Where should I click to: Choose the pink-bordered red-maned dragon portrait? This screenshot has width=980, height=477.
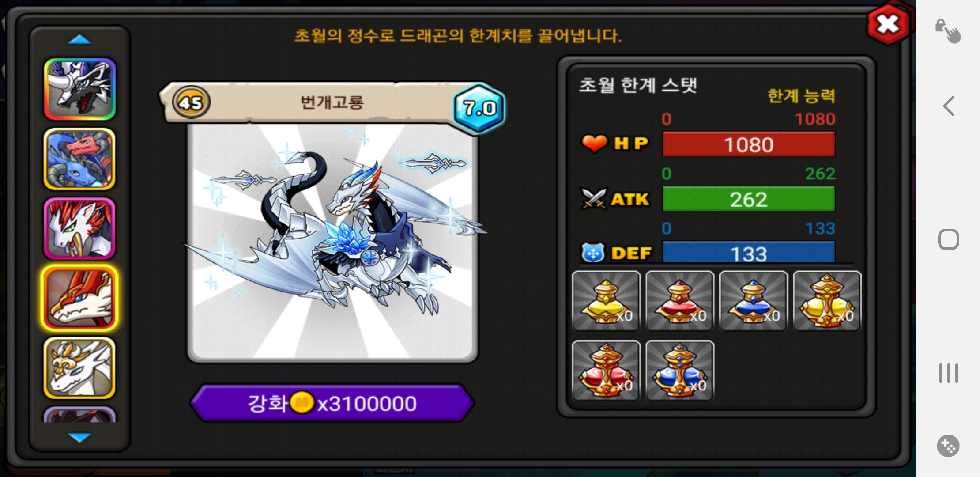tap(80, 229)
